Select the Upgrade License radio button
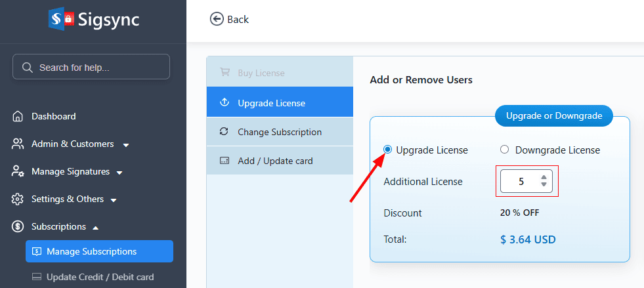Viewport: 644px width, 288px height. tap(387, 150)
